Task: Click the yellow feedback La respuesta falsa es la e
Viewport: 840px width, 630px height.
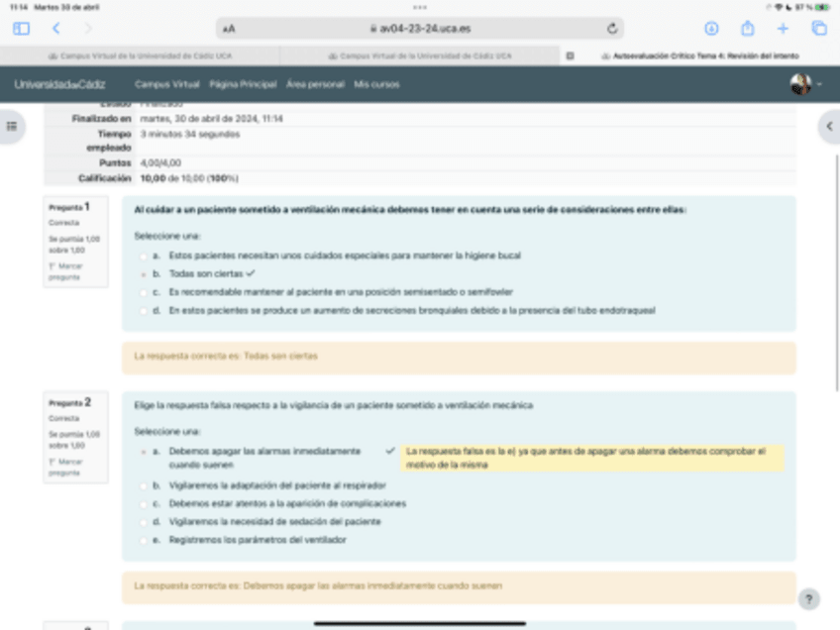Action: [x=592, y=458]
